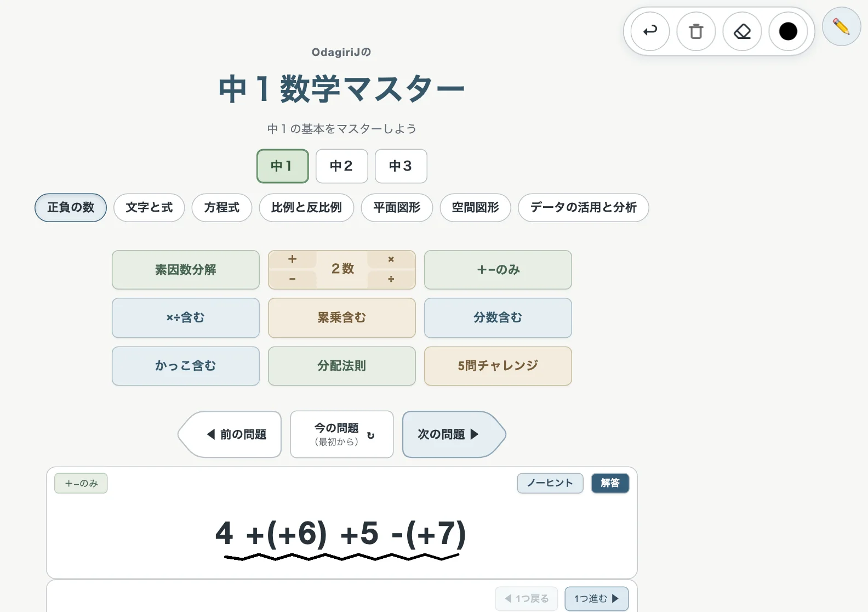This screenshot has height=612, width=868.
Task: Open the 方程式 unit
Action: [x=222, y=208]
